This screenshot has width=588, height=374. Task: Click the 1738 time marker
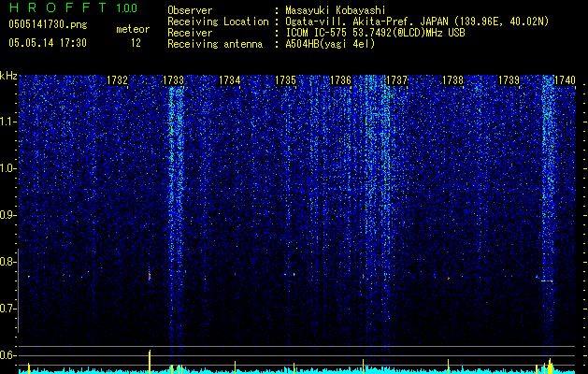point(453,80)
